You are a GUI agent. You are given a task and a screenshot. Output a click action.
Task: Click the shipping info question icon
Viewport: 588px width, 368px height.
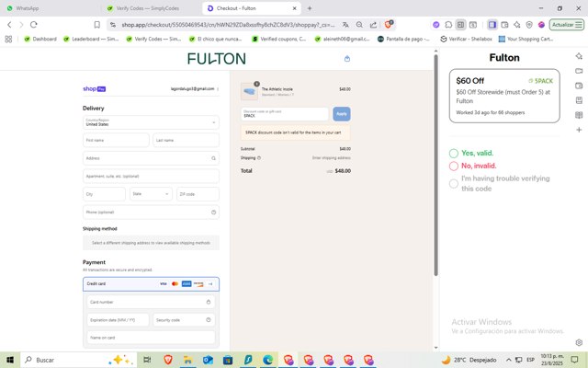(x=259, y=157)
